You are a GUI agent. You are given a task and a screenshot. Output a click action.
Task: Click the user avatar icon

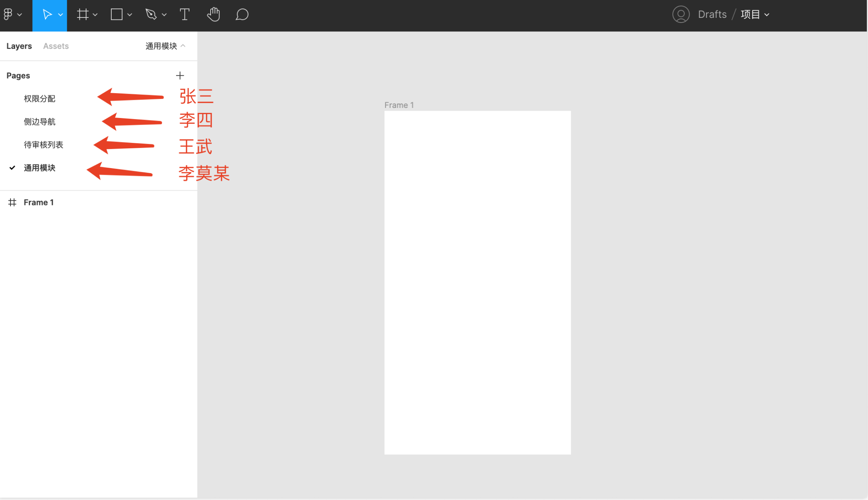(681, 15)
